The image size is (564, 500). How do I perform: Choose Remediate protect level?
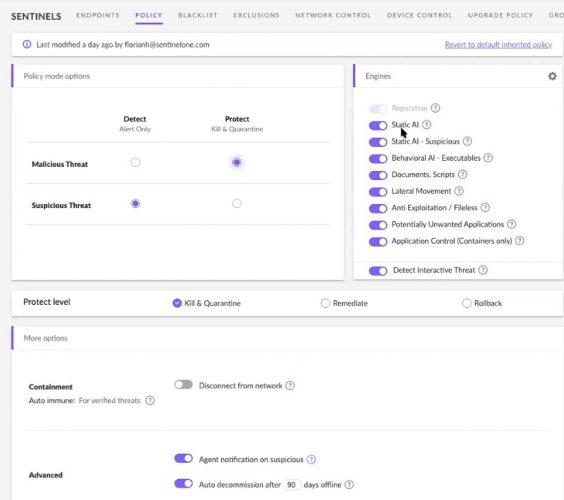325,303
